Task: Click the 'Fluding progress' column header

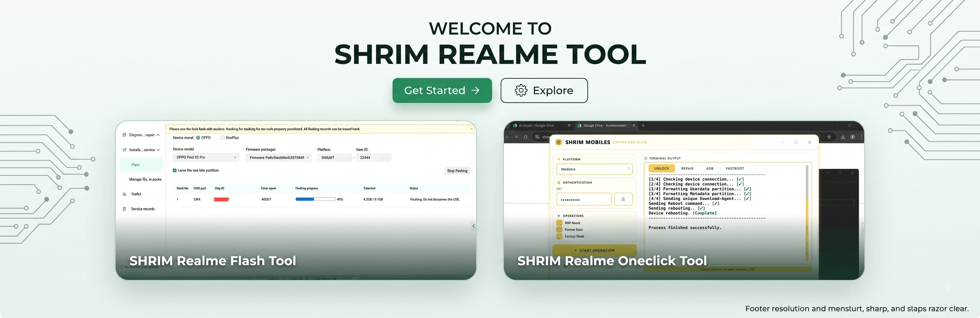Action: (x=307, y=188)
